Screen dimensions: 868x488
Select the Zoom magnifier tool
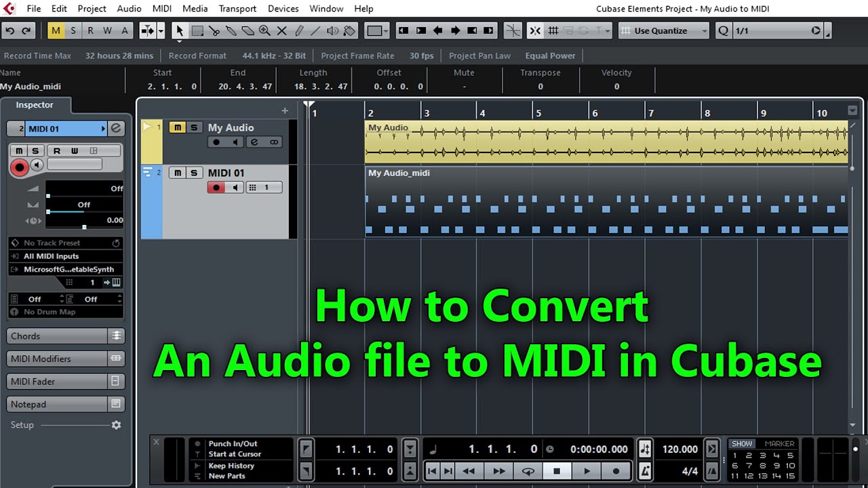tap(265, 30)
